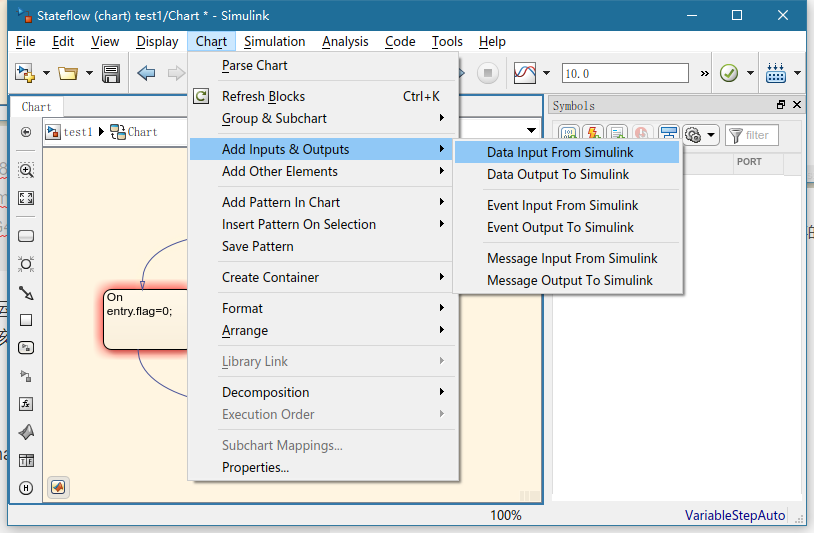Click the simulation stop time field

click(x=625, y=73)
